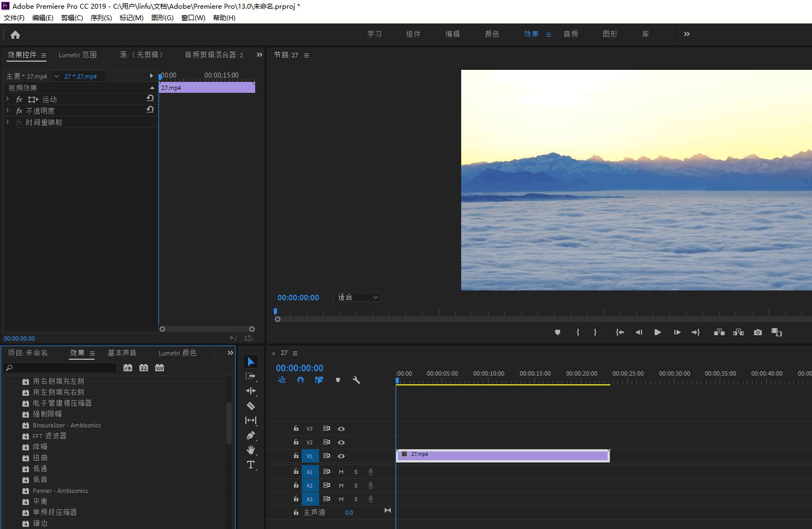This screenshot has width=812, height=529.
Task: Toggle lock on track V2
Action: click(x=296, y=442)
